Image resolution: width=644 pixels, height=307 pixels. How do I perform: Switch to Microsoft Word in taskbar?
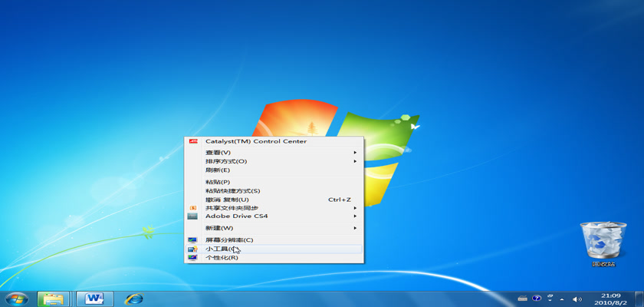[94, 299]
